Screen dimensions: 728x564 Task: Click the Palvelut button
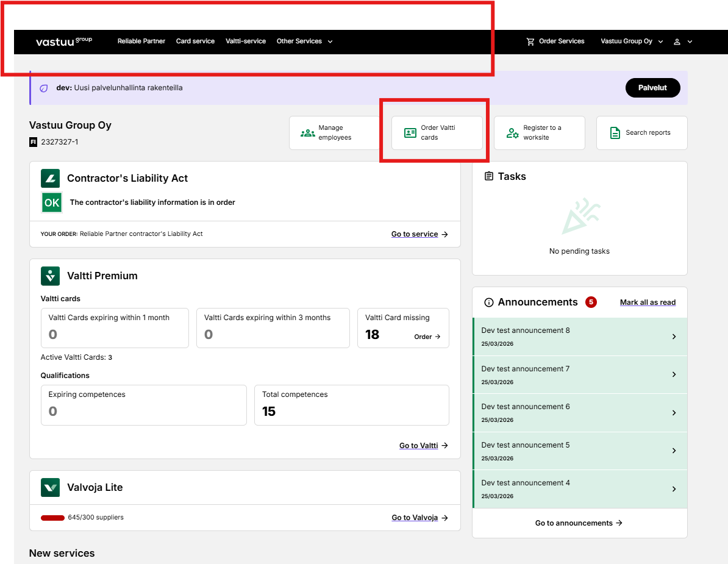tap(652, 88)
